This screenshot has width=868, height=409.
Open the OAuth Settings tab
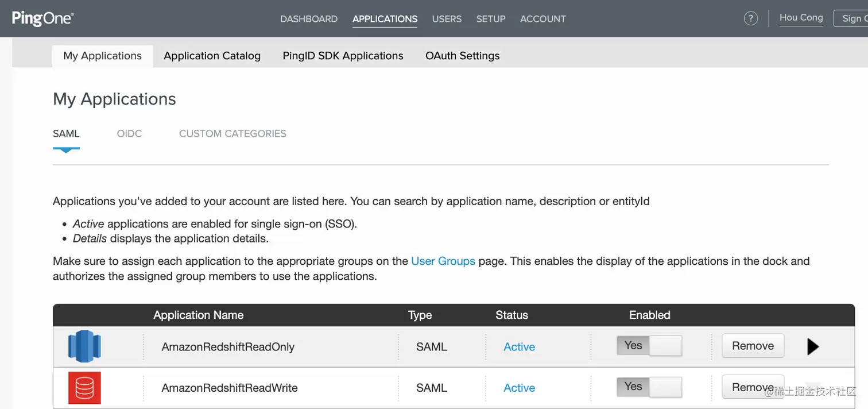[462, 56]
